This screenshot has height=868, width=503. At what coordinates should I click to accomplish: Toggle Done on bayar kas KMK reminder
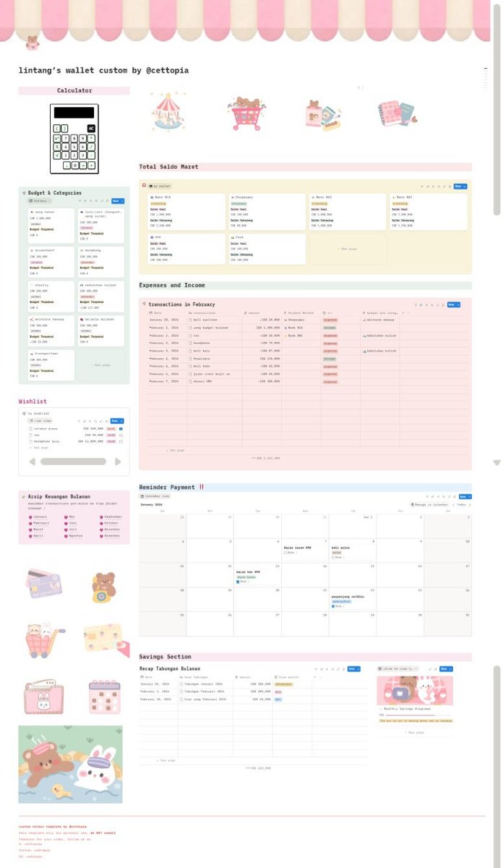pyautogui.click(x=238, y=582)
